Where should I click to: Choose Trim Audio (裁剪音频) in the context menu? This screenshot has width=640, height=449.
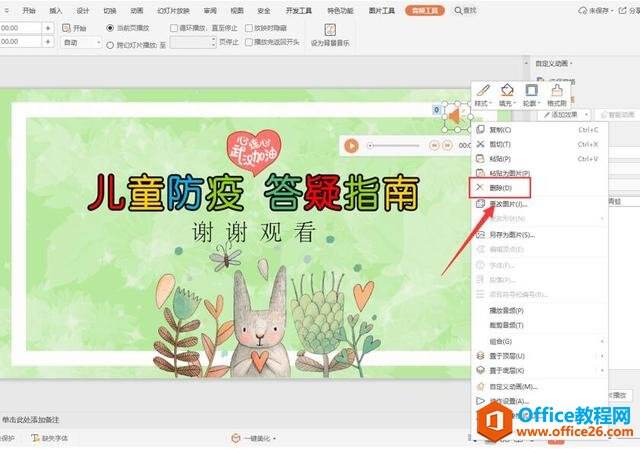click(x=539, y=325)
